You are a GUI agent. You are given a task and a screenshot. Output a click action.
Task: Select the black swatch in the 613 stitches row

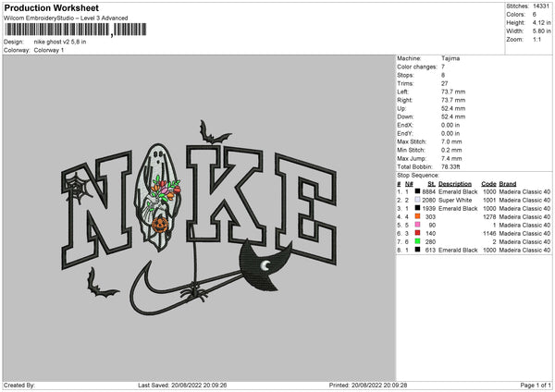tap(418, 250)
